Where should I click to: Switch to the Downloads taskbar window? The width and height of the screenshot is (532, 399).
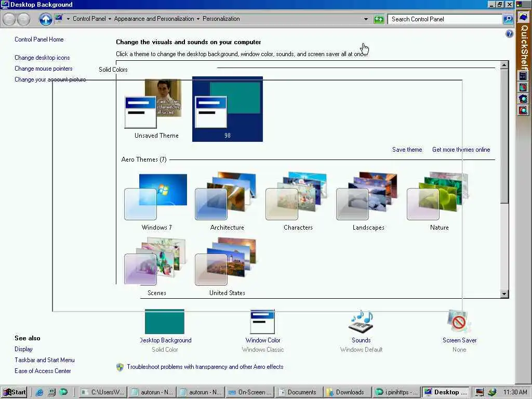(x=347, y=392)
